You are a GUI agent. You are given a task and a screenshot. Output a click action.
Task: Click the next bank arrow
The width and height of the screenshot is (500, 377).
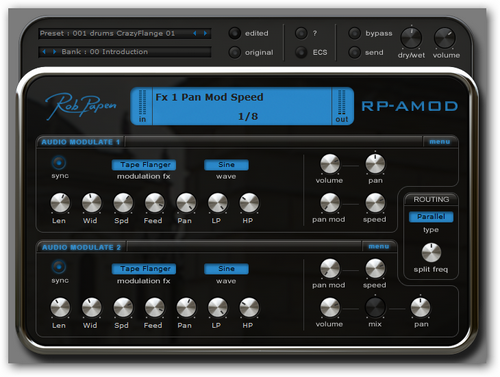point(54,52)
